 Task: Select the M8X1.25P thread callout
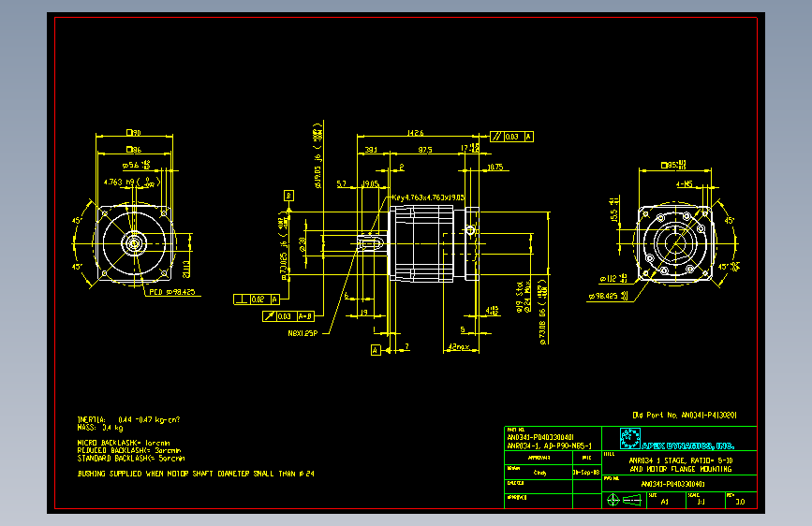[303, 333]
